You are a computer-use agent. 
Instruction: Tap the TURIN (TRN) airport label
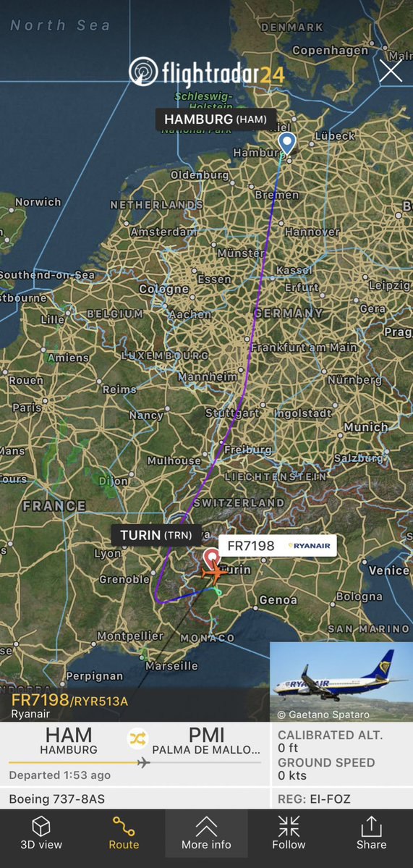tap(156, 535)
